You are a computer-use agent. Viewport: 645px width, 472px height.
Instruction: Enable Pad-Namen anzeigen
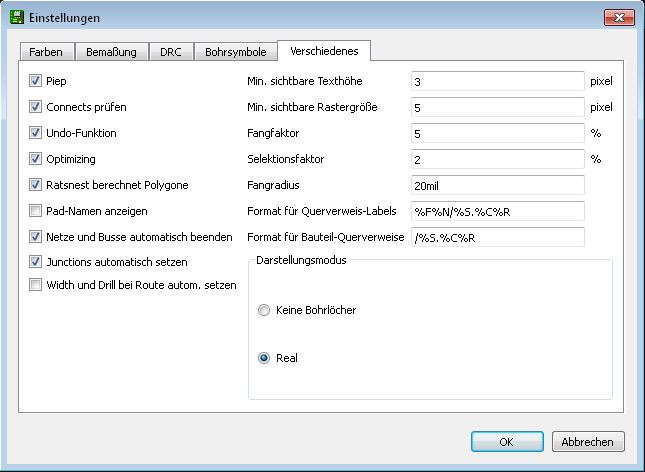tap(35, 211)
